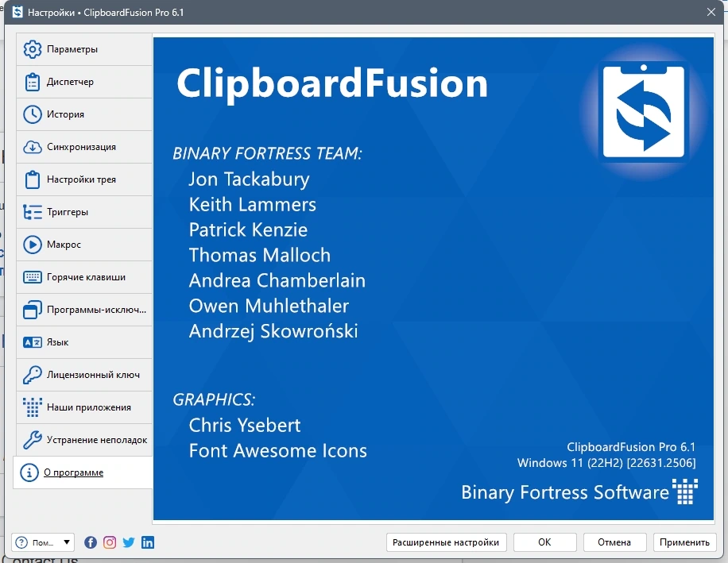This screenshot has height=563, width=728.
Task: Select the Язык section
Action: 84,342
